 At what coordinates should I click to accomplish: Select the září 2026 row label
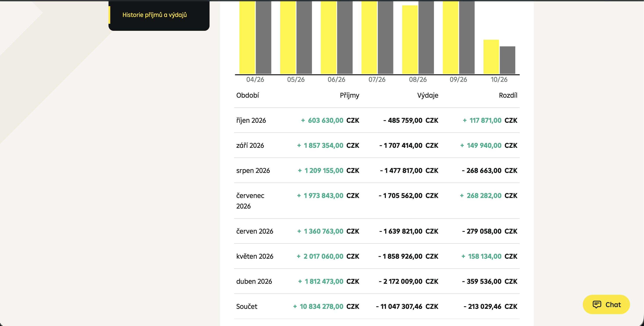[x=250, y=145]
